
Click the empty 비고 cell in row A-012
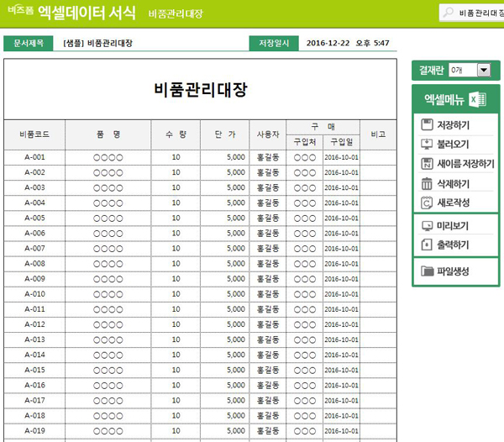tap(378, 324)
